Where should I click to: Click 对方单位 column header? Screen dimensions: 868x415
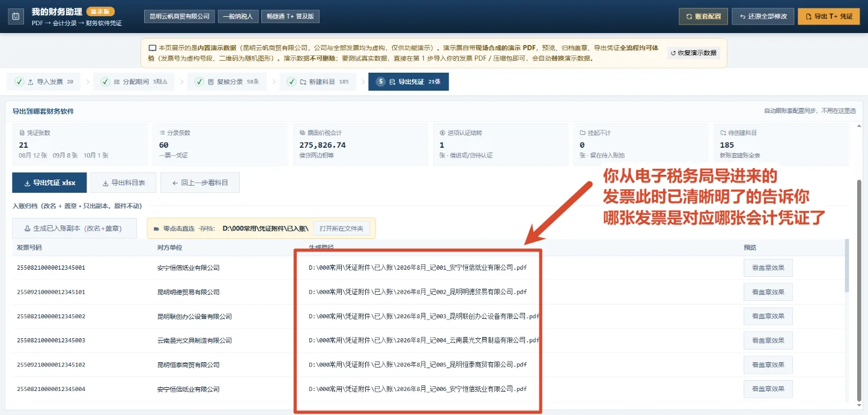click(169, 247)
